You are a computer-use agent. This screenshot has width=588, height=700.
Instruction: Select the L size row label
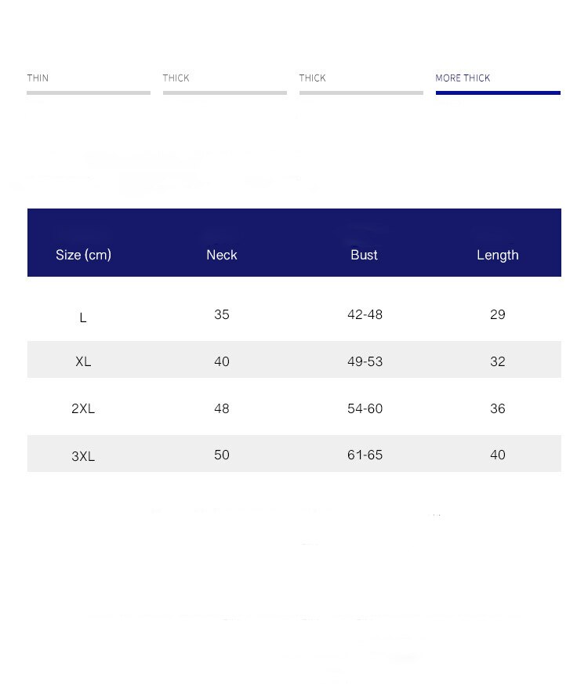pos(83,317)
